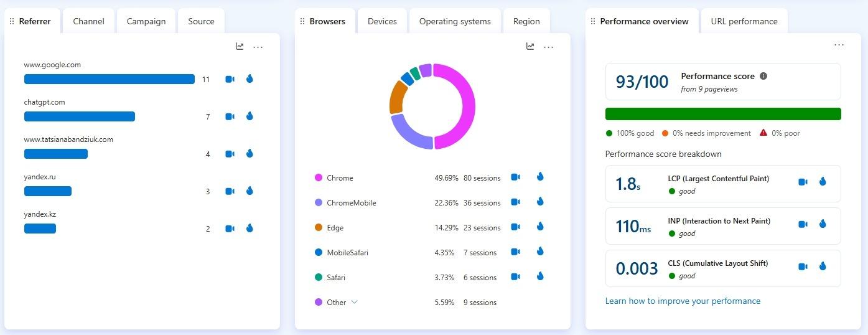
Task: View recordings for Chrome browser sessions
Action: coord(515,177)
